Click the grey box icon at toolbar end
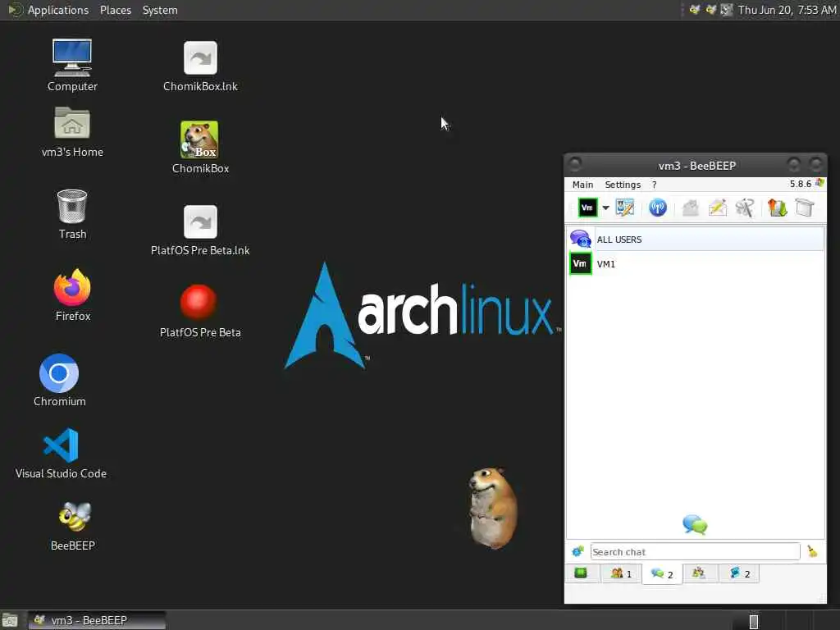 tap(805, 208)
